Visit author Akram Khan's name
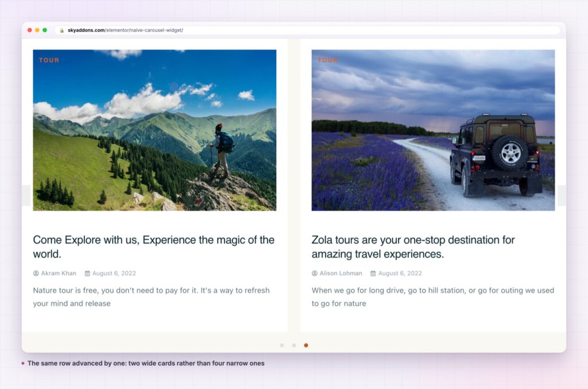This screenshot has width=588, height=389. coord(59,274)
